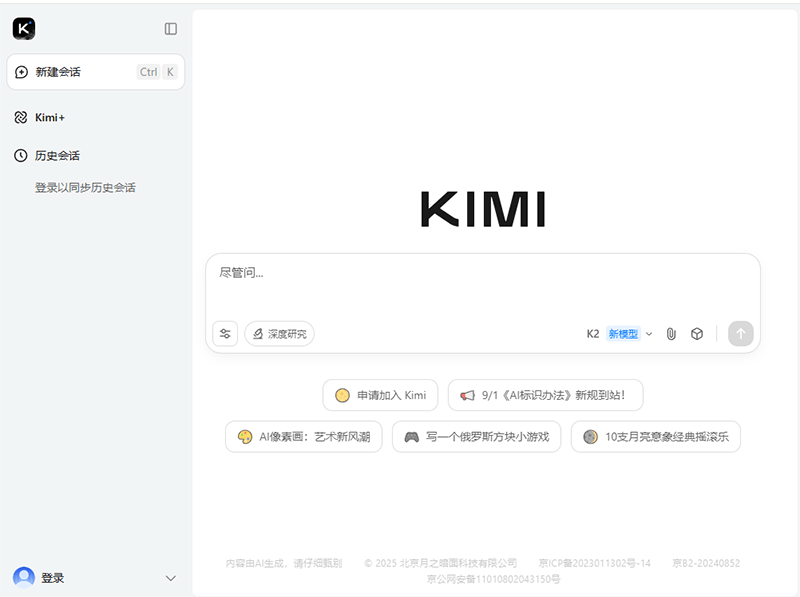Click 登录以同步历史会话 link
800x597 pixels.
85,187
